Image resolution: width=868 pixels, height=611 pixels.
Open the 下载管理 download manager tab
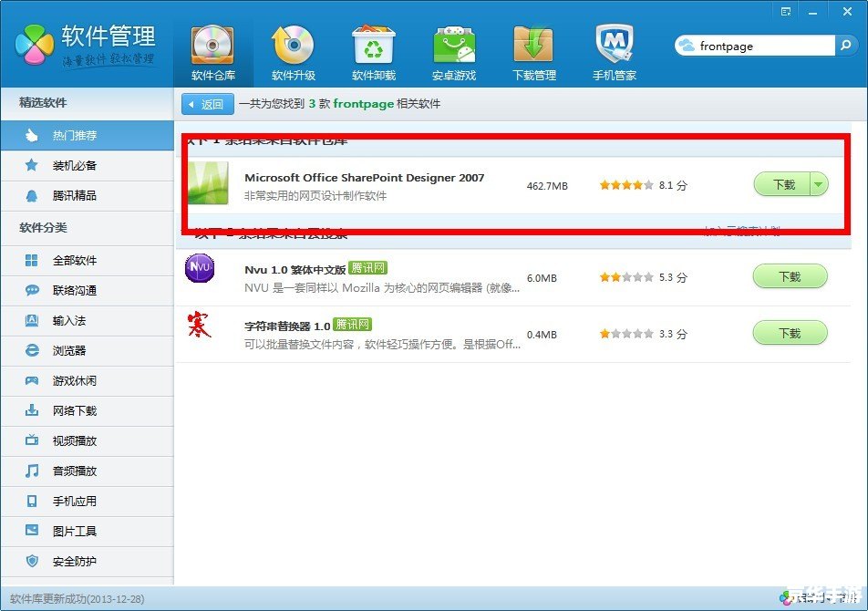[533, 53]
